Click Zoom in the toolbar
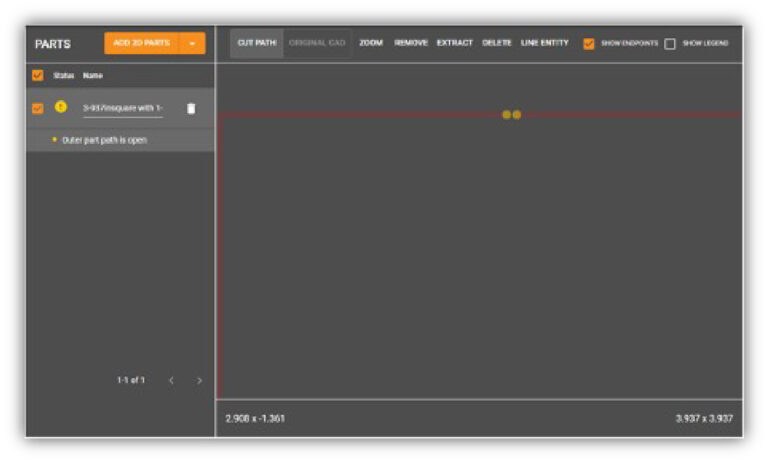Viewport: 768px width, 463px height. pos(371,43)
